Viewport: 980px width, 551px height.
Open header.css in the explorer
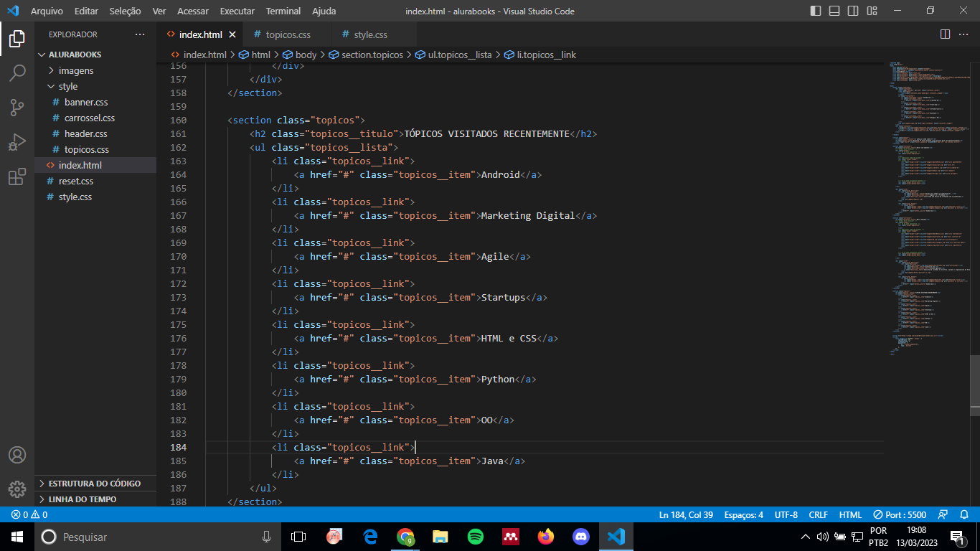pos(95,133)
